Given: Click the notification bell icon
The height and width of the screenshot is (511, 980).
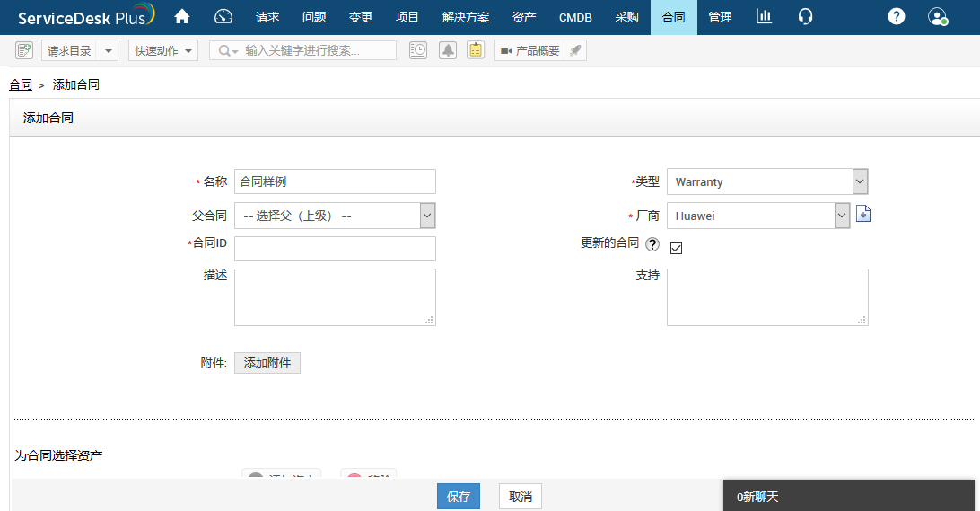Looking at the screenshot, I should click(447, 50).
